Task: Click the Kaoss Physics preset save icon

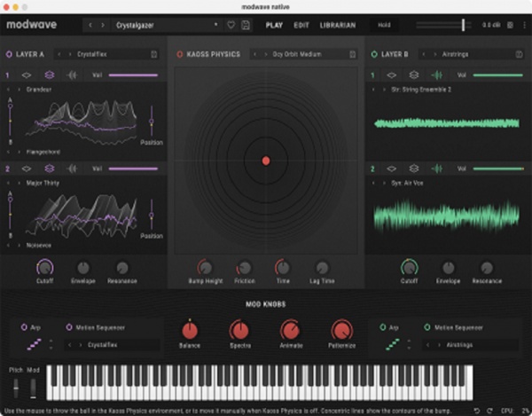Action: [352, 54]
